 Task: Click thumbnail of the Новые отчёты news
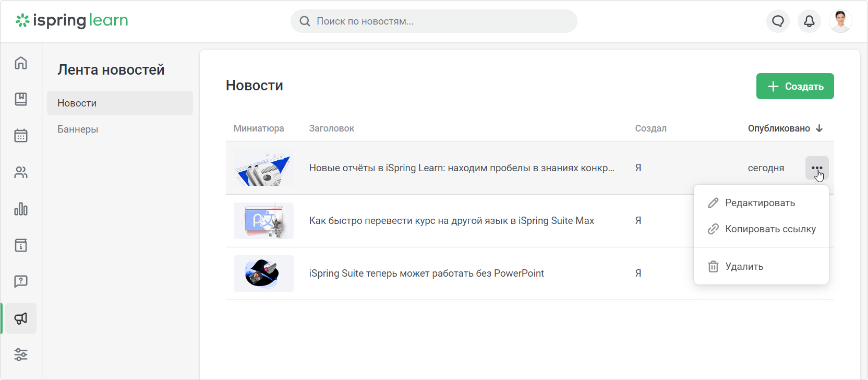(263, 168)
